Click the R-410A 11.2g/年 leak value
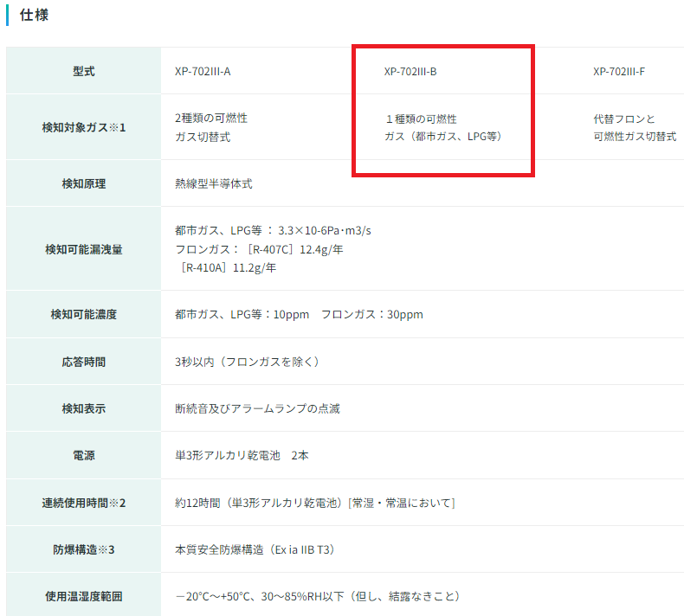Screen dimensions: 684x616 229,267
